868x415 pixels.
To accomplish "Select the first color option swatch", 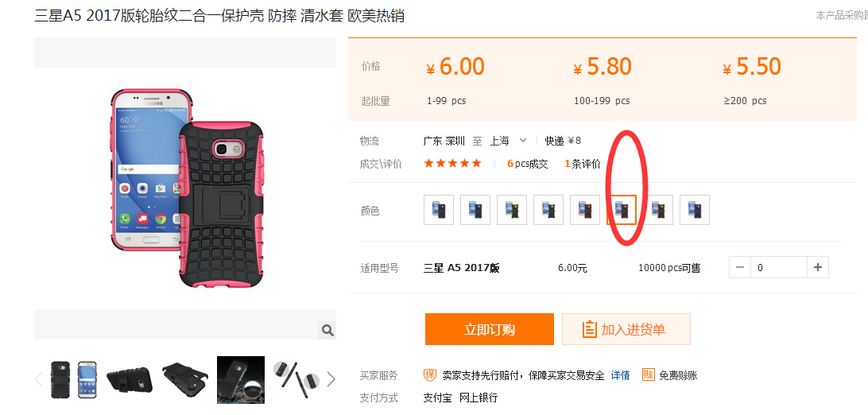I will pyautogui.click(x=439, y=210).
